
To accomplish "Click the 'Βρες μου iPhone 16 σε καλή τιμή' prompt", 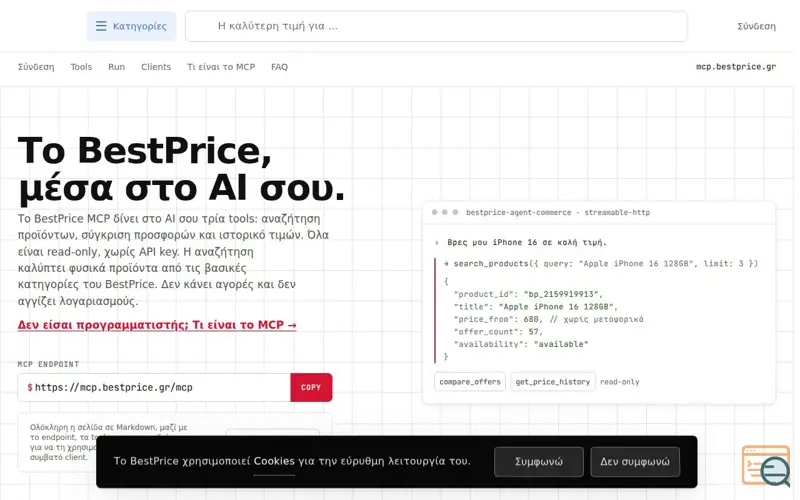I will click(x=527, y=242).
